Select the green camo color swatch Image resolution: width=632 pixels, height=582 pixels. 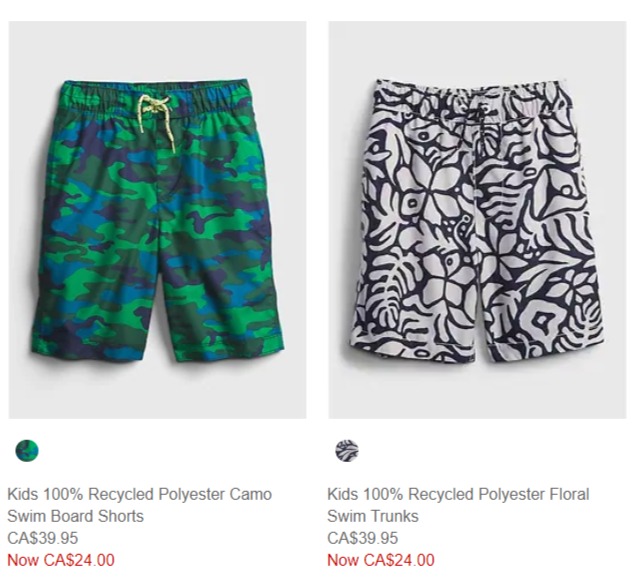tap(27, 451)
